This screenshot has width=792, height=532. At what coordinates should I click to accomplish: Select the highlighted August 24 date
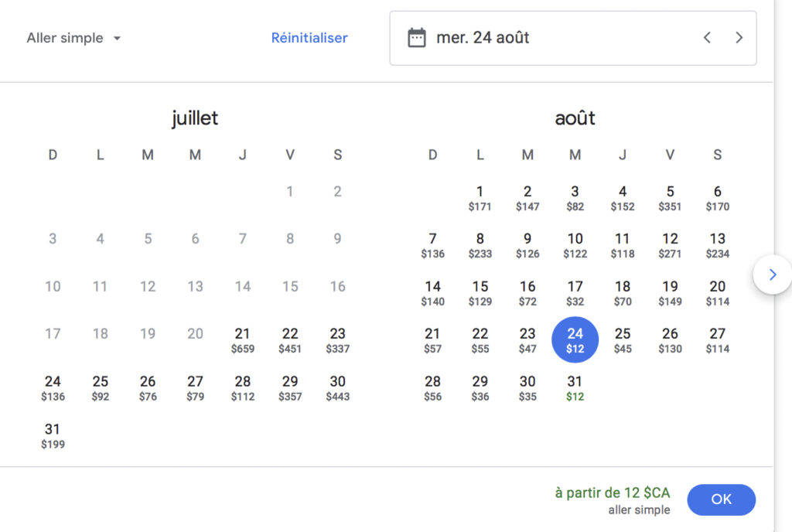point(575,339)
